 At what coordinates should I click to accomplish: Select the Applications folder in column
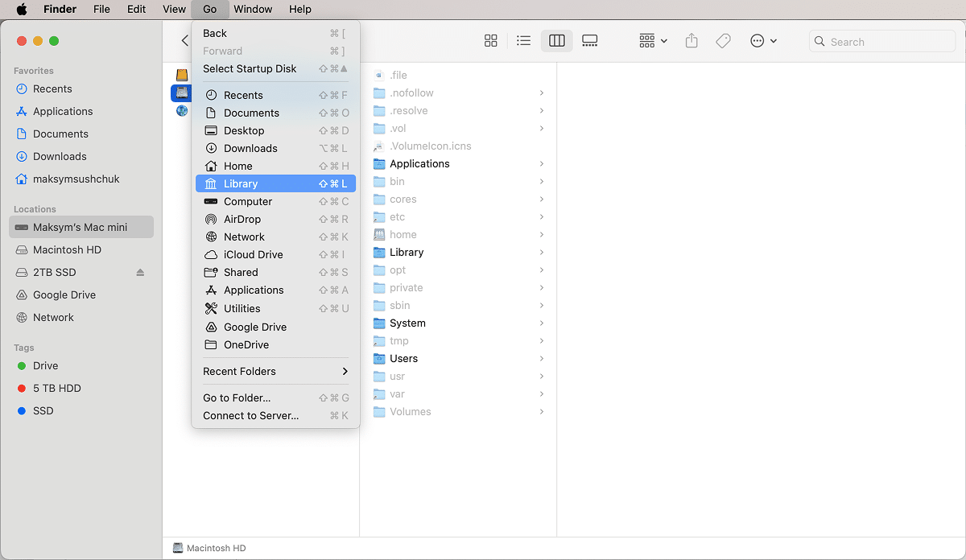tap(458, 163)
